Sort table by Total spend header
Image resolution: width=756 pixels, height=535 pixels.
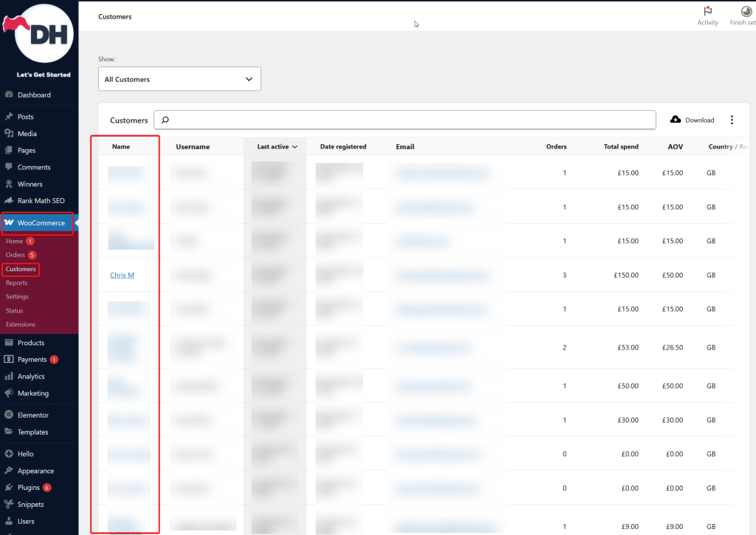[620, 147]
